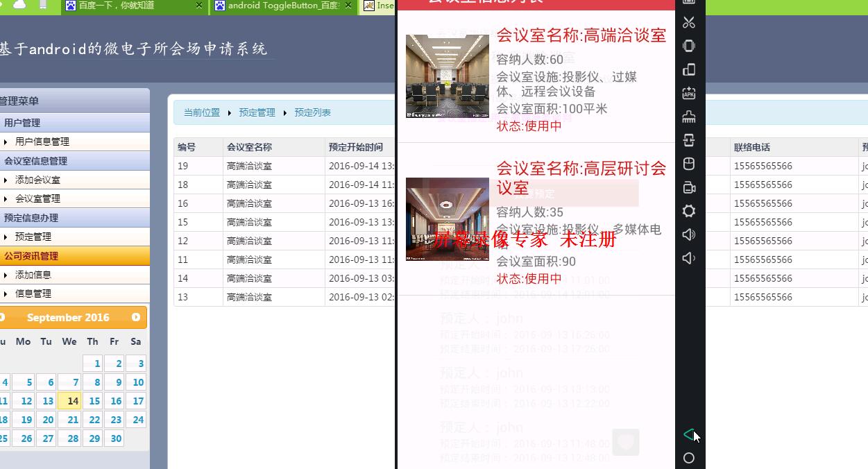This screenshot has width=868, height=469.
Task: Click the September 2016 calendar title
Action: (x=68, y=317)
